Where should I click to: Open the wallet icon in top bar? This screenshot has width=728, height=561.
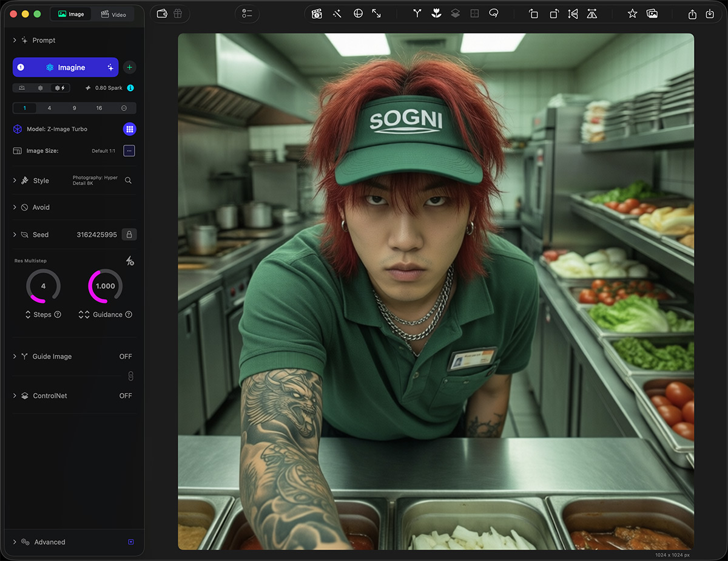click(162, 13)
